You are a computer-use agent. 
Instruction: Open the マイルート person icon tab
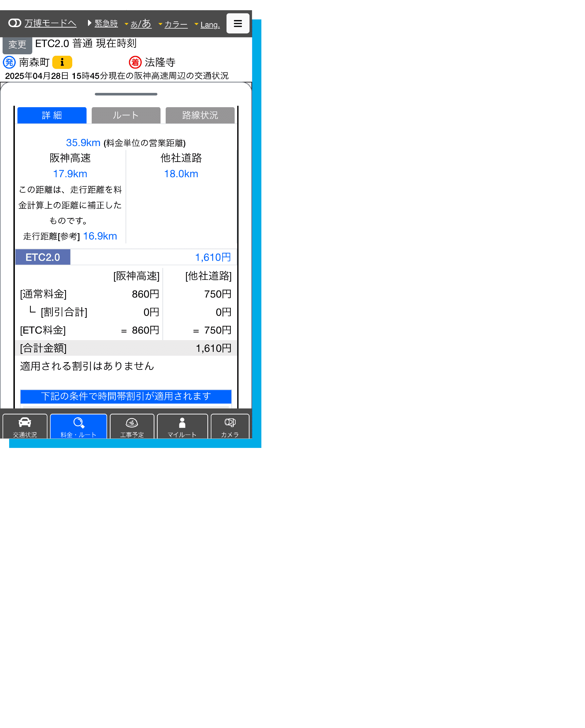[x=182, y=426]
